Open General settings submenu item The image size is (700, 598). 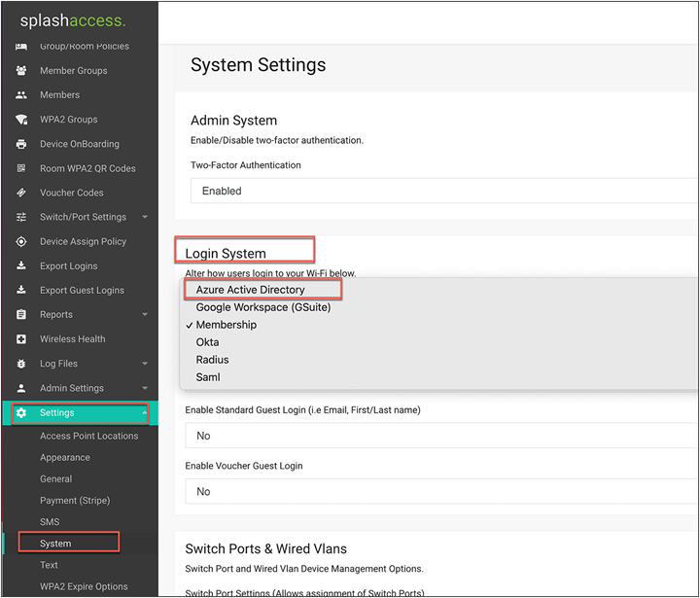pos(55,478)
